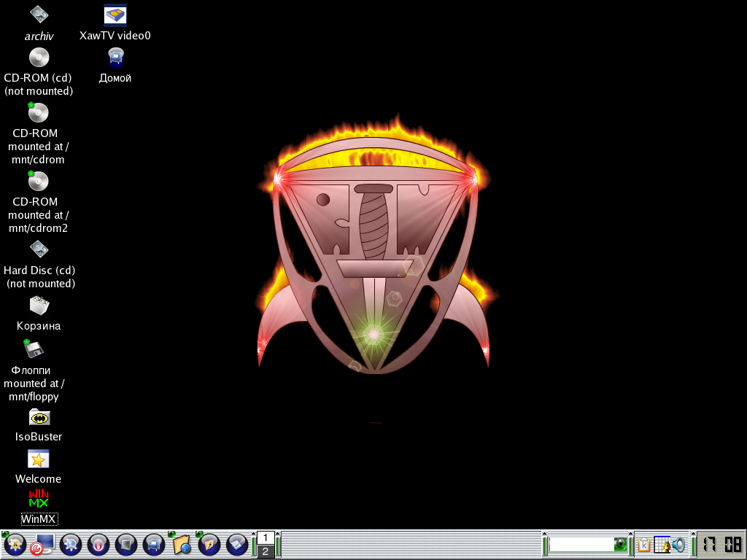The height and width of the screenshot is (560, 747).
Task: Open the Домой home folder icon
Action: coord(115,58)
